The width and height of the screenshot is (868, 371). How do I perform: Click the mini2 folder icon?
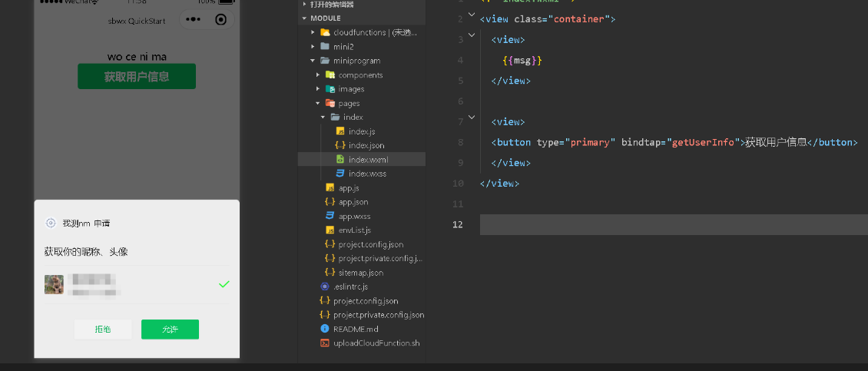pyautogui.click(x=325, y=47)
